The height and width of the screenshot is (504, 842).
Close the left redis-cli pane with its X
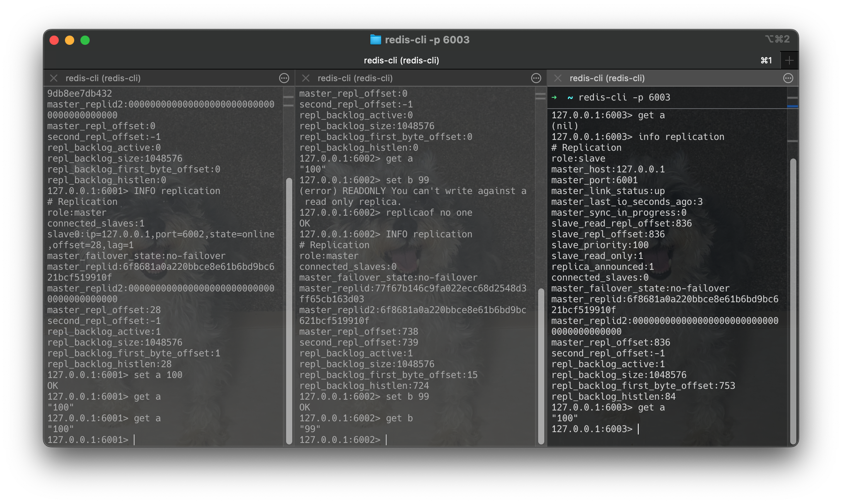(54, 78)
